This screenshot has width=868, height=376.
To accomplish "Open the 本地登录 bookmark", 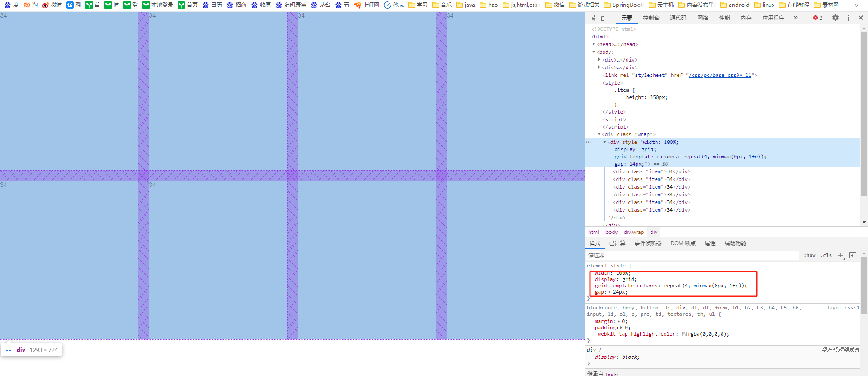I will (158, 5).
